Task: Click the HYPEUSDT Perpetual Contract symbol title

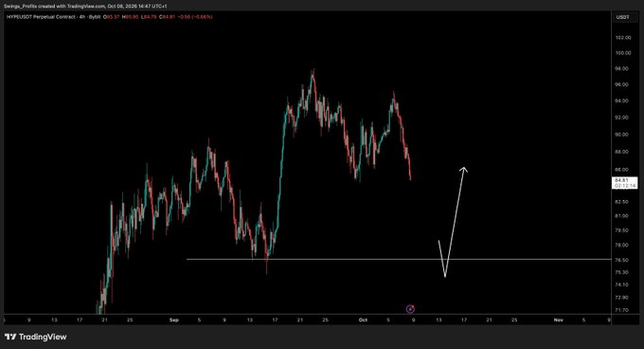Action: coord(41,17)
